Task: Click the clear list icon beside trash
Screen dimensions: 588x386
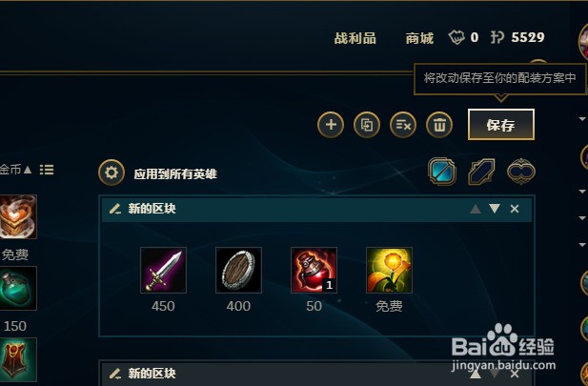Action: (403, 125)
